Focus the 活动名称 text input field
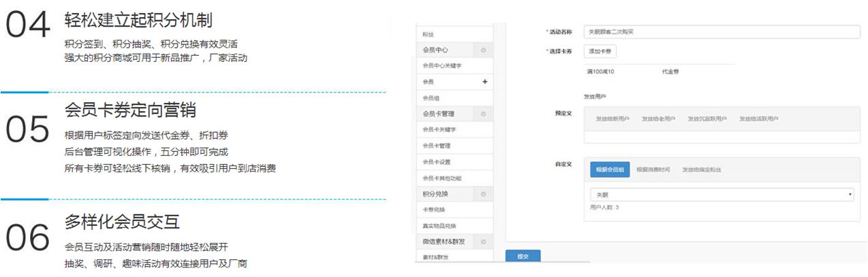The image size is (868, 277). click(x=721, y=31)
